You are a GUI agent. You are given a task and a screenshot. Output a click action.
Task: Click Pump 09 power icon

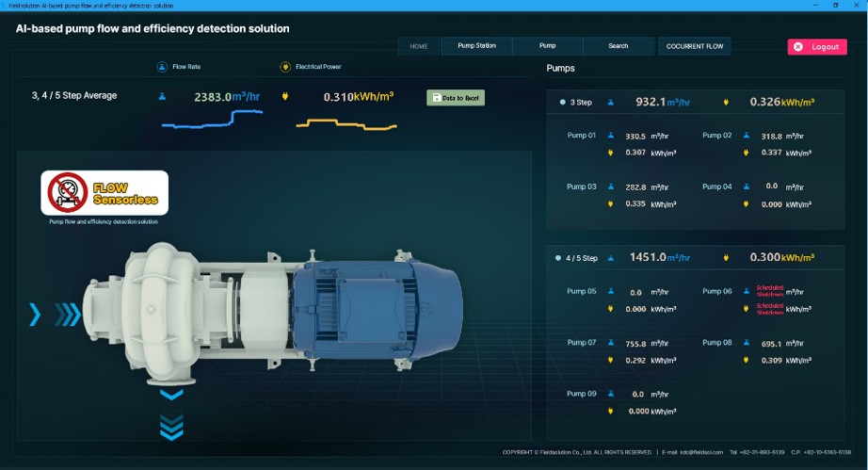[611, 412]
